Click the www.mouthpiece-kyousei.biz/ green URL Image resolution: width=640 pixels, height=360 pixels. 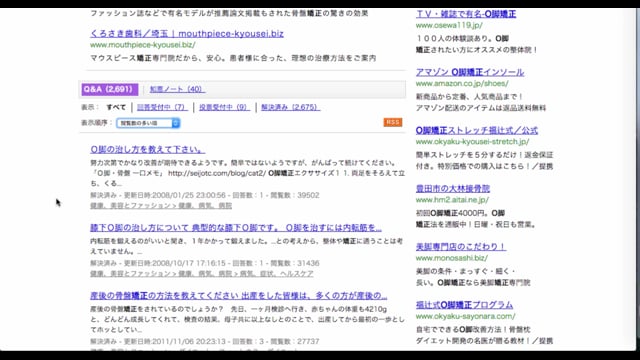[143, 44]
